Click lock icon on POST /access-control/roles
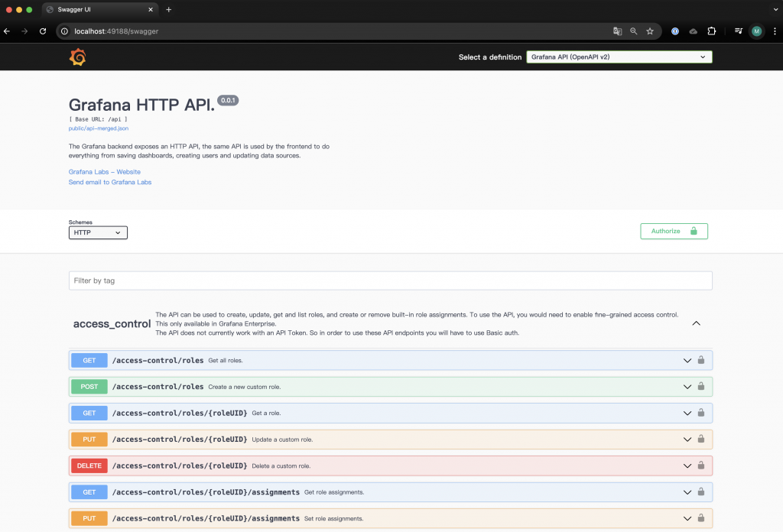 click(x=701, y=386)
